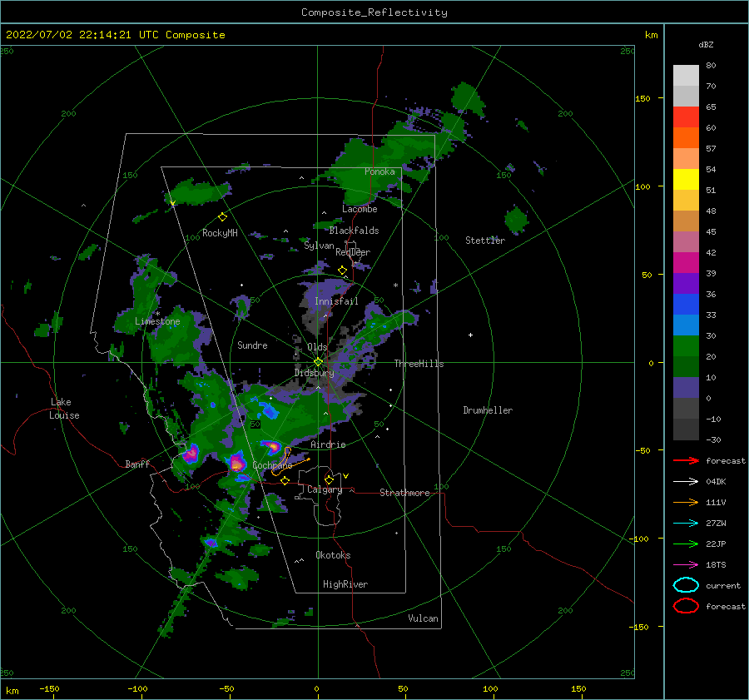This screenshot has width=749, height=700.
Task: Click the dBZ legend heading
Action: point(706,44)
